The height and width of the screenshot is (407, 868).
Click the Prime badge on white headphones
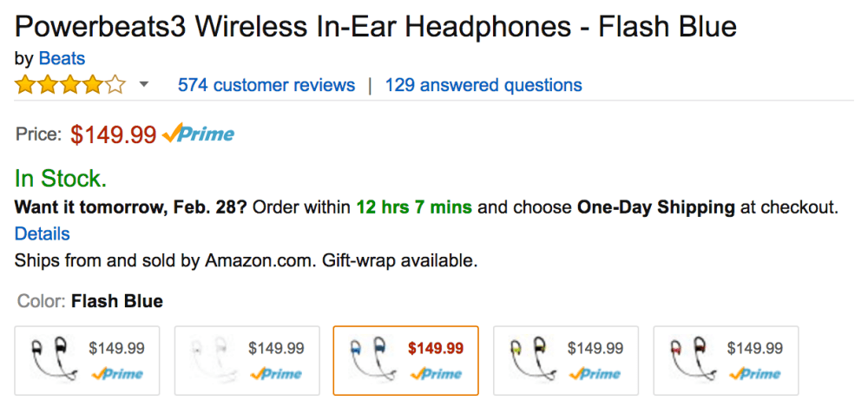click(277, 374)
